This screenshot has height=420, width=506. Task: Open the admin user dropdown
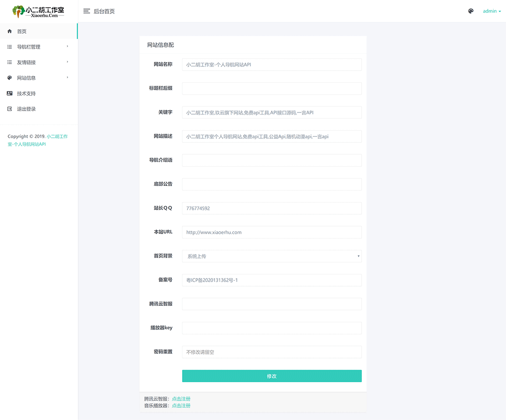pos(492,11)
